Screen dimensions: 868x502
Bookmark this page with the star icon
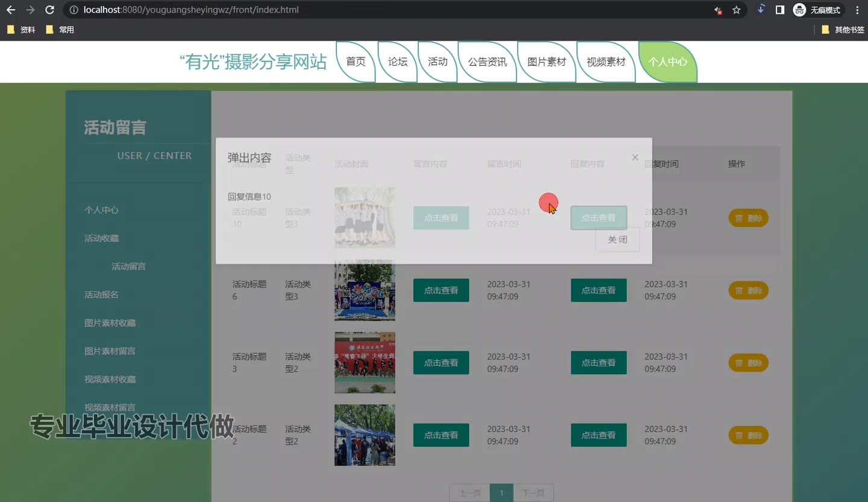click(x=736, y=10)
